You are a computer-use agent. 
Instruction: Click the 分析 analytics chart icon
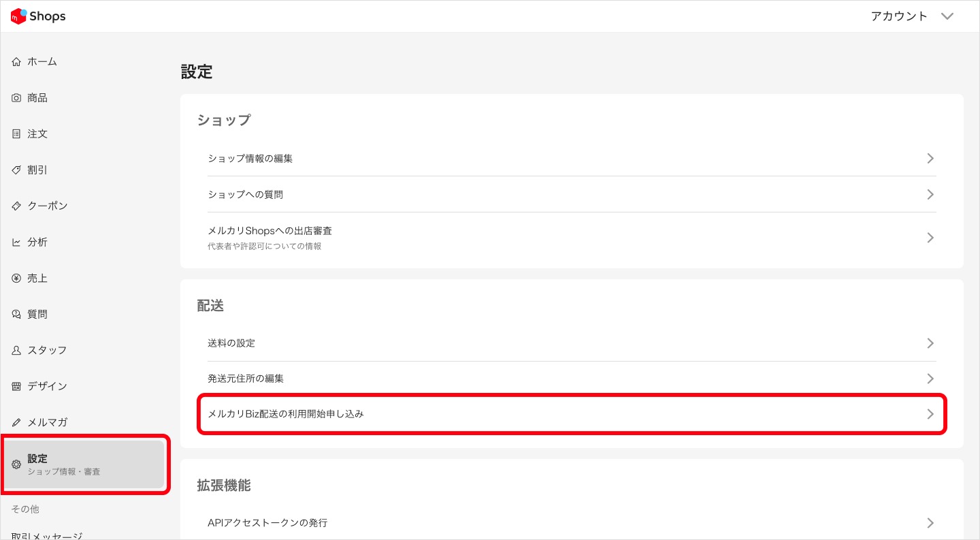(16, 242)
